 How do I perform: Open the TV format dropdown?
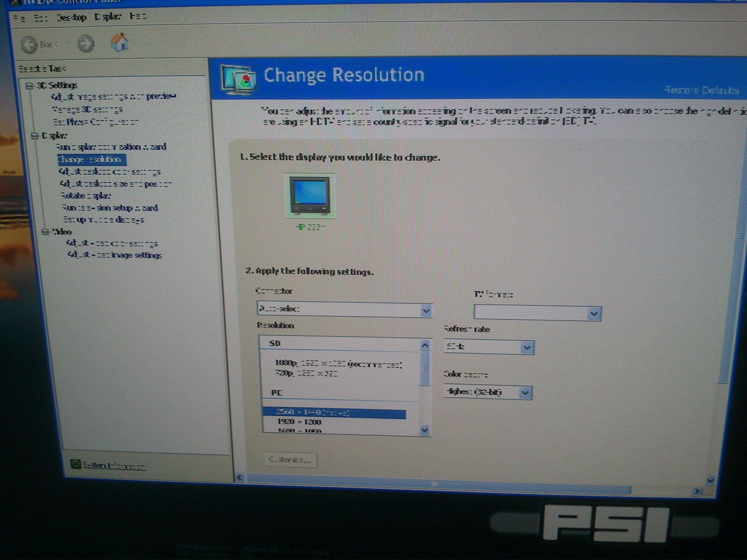537,313
